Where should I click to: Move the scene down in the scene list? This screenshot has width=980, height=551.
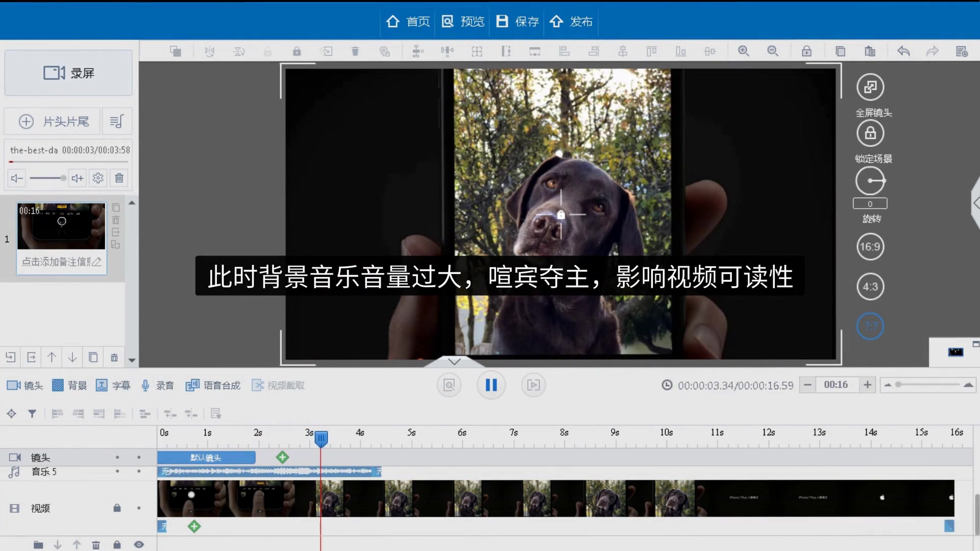pos(72,357)
